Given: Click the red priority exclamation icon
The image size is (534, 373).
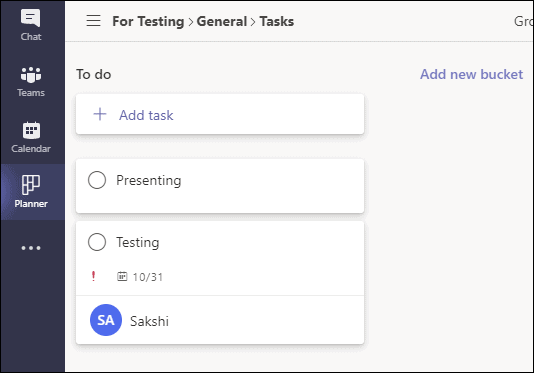Looking at the screenshot, I should [93, 276].
